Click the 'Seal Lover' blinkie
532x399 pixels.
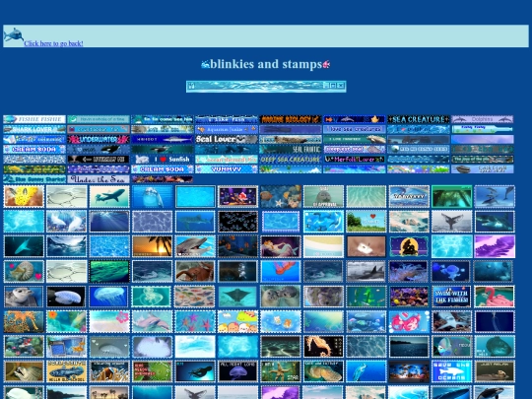(227, 139)
